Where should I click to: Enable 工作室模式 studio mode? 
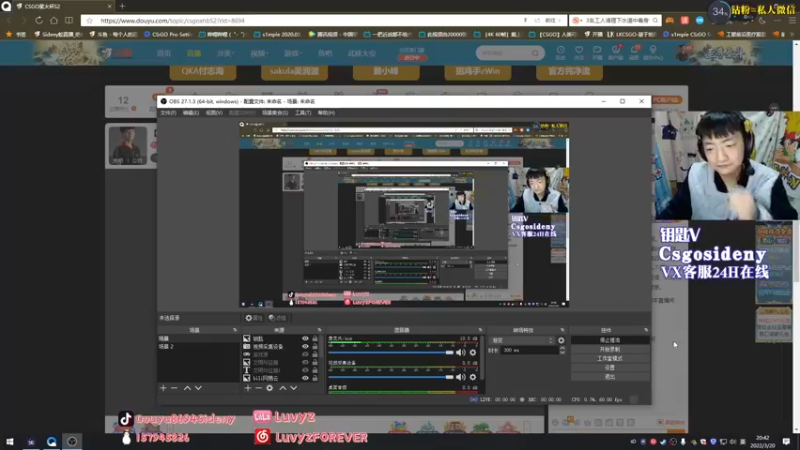pyautogui.click(x=610, y=359)
